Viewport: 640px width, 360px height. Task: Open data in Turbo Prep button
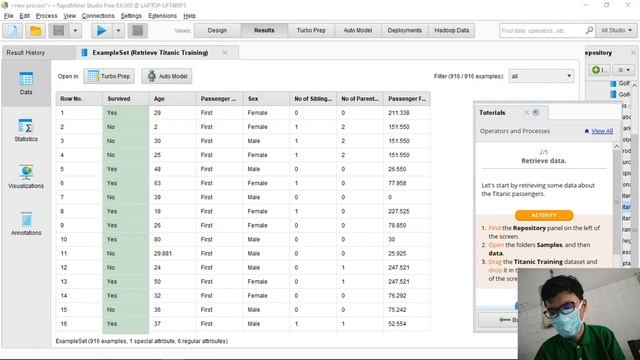tap(109, 76)
